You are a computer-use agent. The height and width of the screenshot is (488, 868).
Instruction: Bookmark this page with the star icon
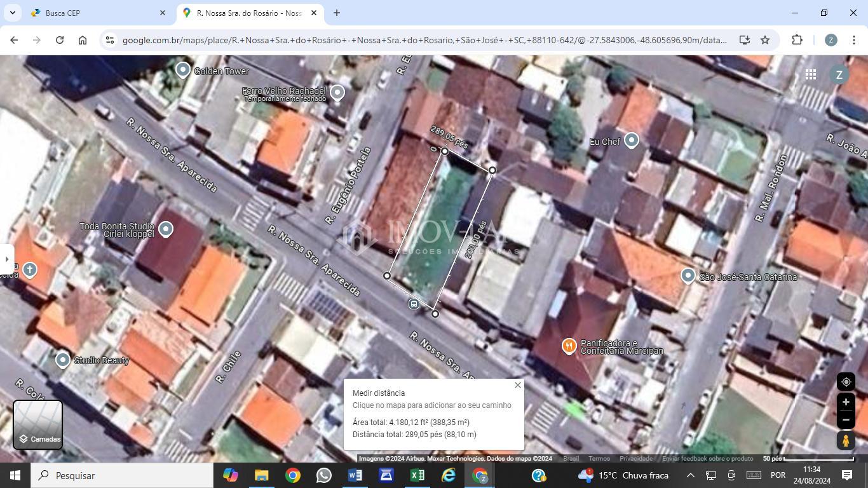(x=765, y=40)
